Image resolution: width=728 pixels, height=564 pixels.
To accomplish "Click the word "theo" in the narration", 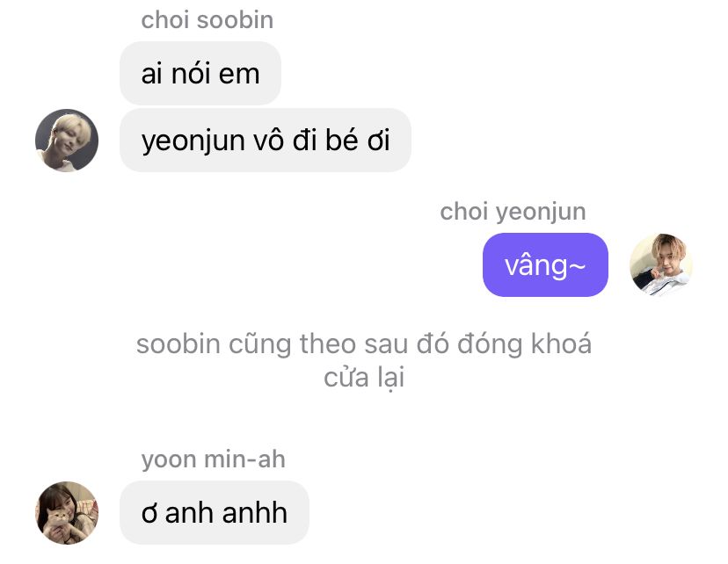I will 328,344.
